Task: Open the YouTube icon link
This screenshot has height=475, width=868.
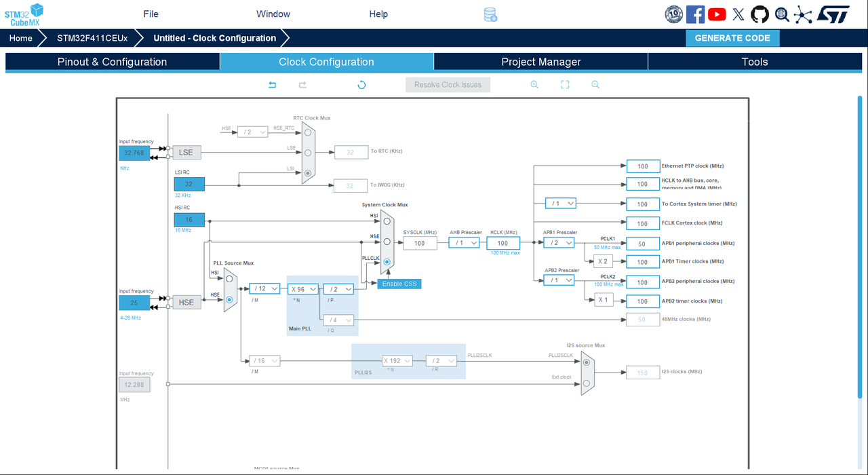Action: click(x=717, y=14)
